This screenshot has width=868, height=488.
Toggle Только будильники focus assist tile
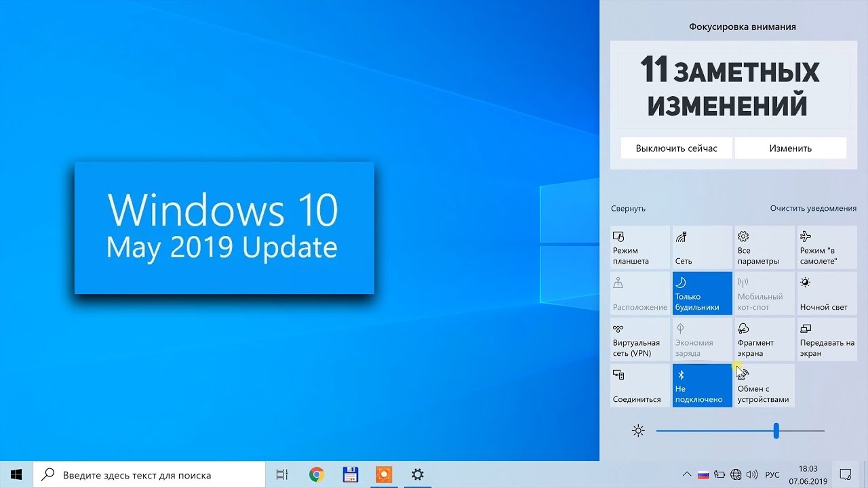coord(702,293)
